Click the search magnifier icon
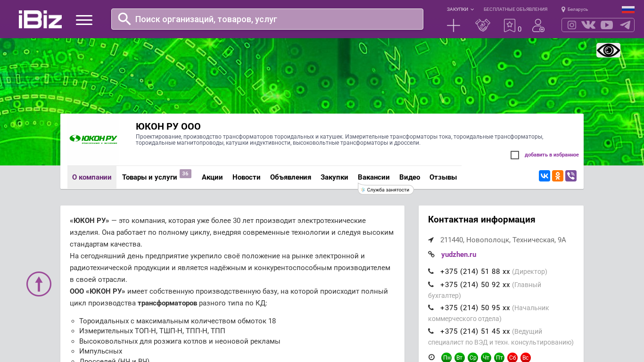Viewport: 644px width, 362px height. pyautogui.click(x=124, y=19)
